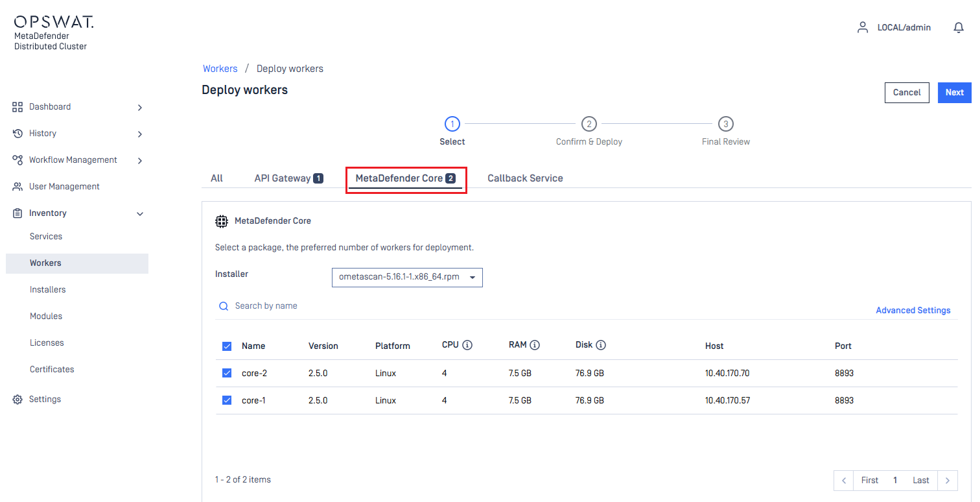Go to step 2 Confirm & Deploy
This screenshot has height=502, width=980.
(x=589, y=124)
